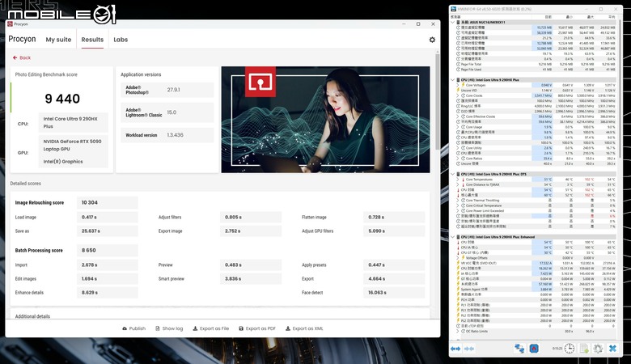Open the Labs tab
The height and width of the screenshot is (364, 631).
(121, 40)
